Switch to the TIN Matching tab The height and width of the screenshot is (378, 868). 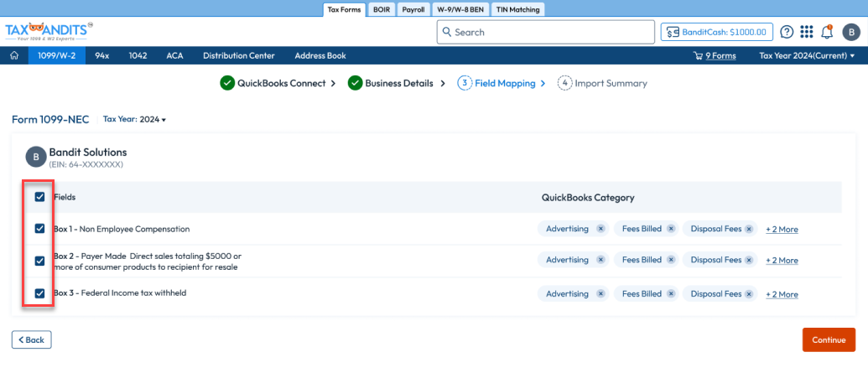(x=517, y=9)
